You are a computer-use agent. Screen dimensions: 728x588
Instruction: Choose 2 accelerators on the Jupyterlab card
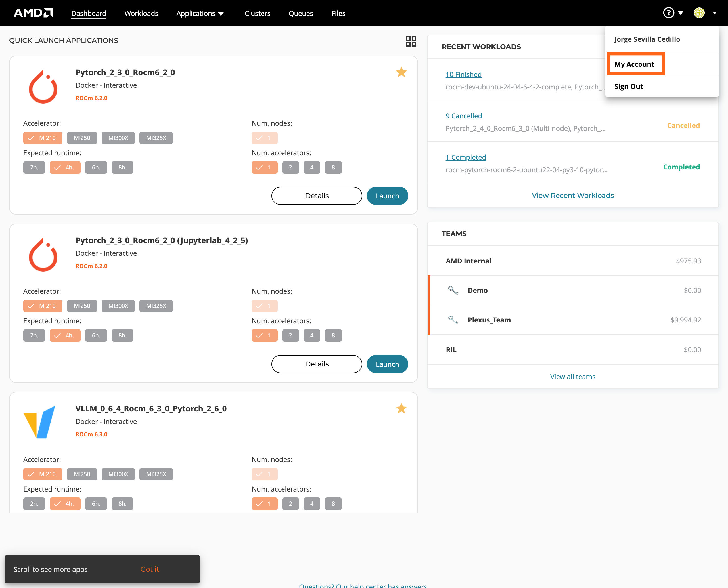coord(290,335)
